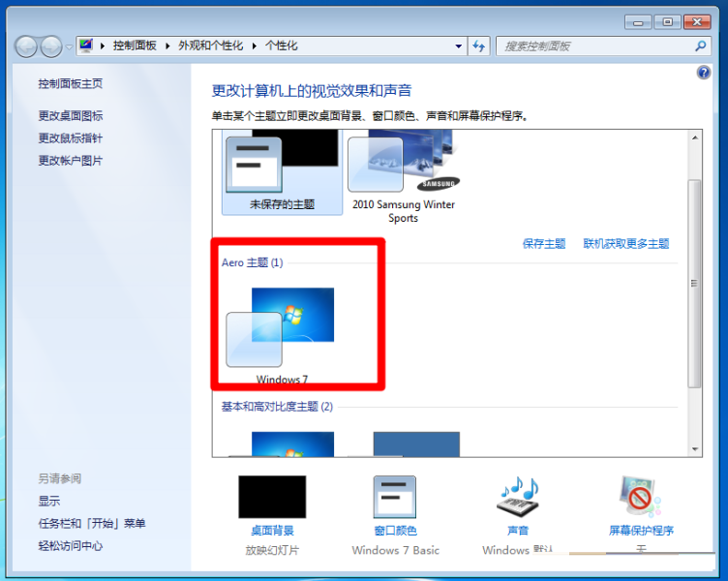Viewport: 728px width, 581px height.
Task: Open the recent pages dropdown arrow
Action: [x=69, y=46]
